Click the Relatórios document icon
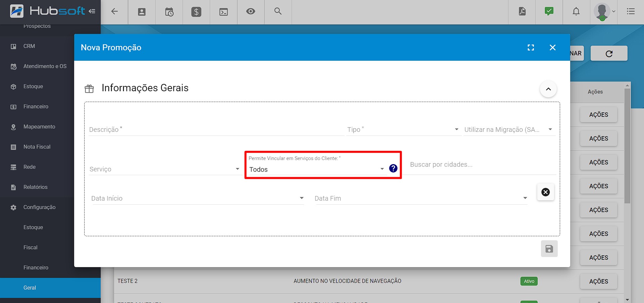 (x=13, y=187)
